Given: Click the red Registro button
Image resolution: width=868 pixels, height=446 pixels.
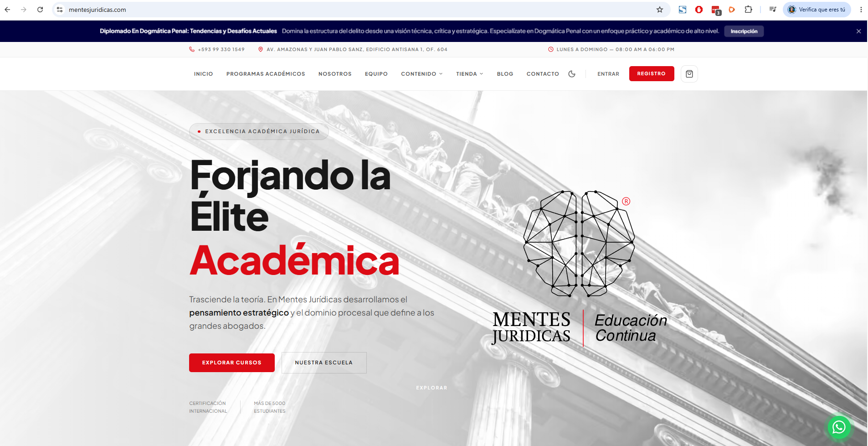Looking at the screenshot, I should 652,73.
